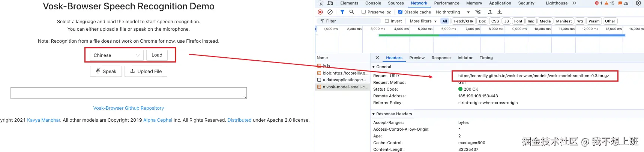
Task: Select the Media type filter
Action: 545,21
